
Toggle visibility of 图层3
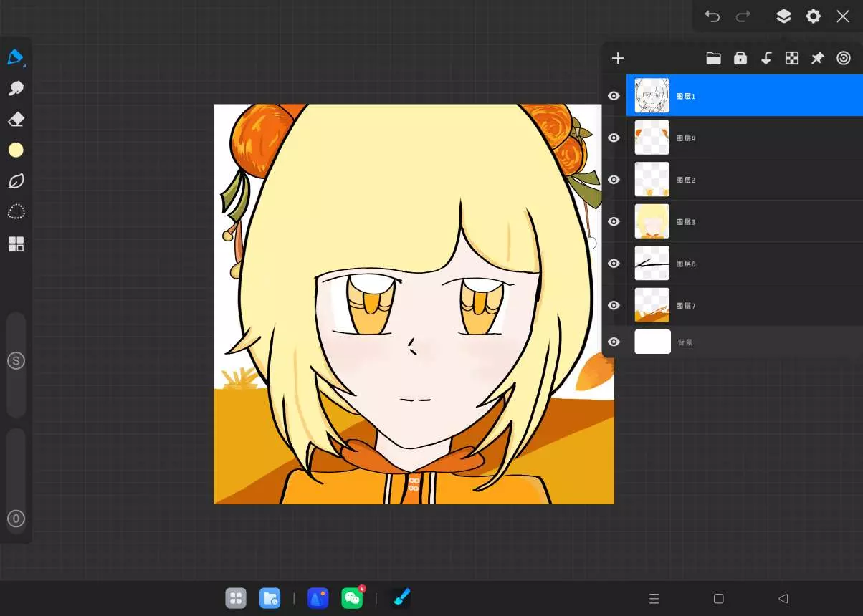click(614, 221)
